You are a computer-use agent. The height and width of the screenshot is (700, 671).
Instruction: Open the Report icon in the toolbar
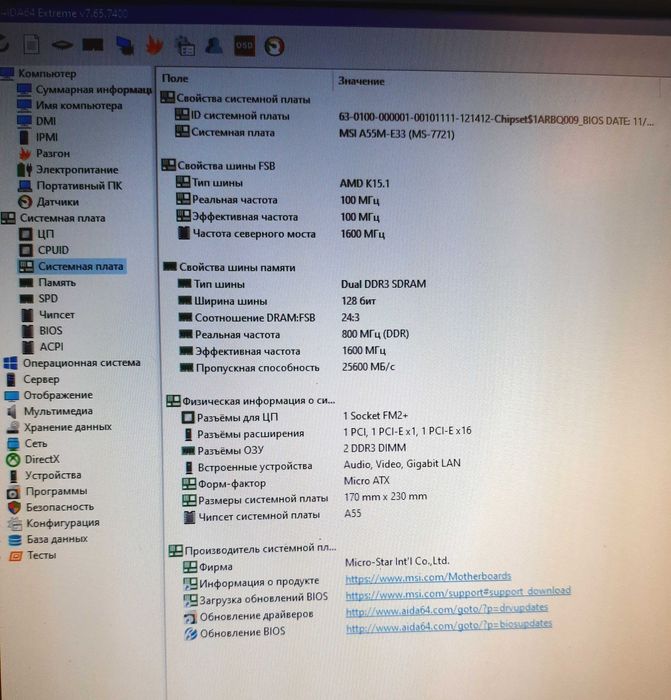[x=31, y=45]
